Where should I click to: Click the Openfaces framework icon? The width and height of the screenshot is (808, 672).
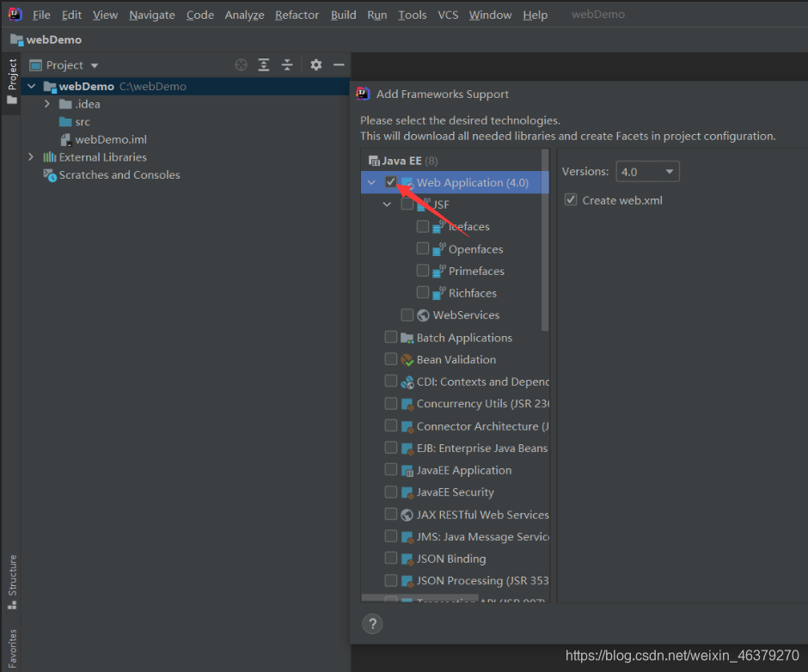pyautogui.click(x=438, y=249)
